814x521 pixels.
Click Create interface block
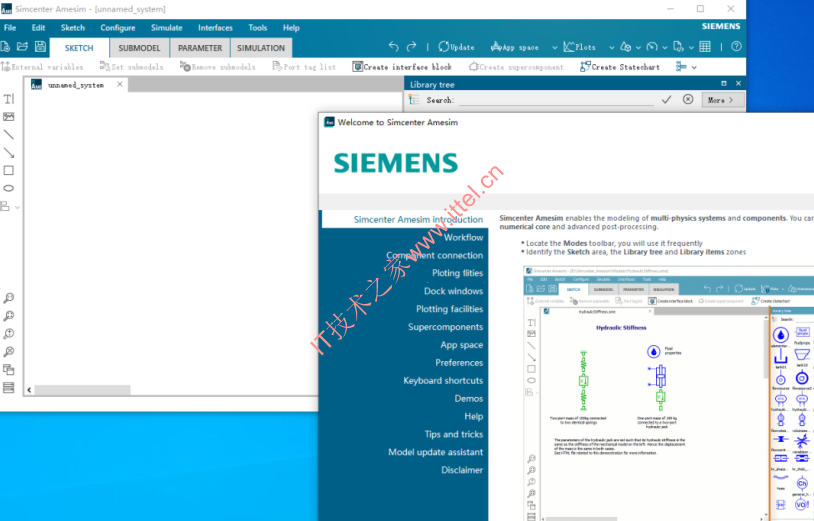coord(402,67)
